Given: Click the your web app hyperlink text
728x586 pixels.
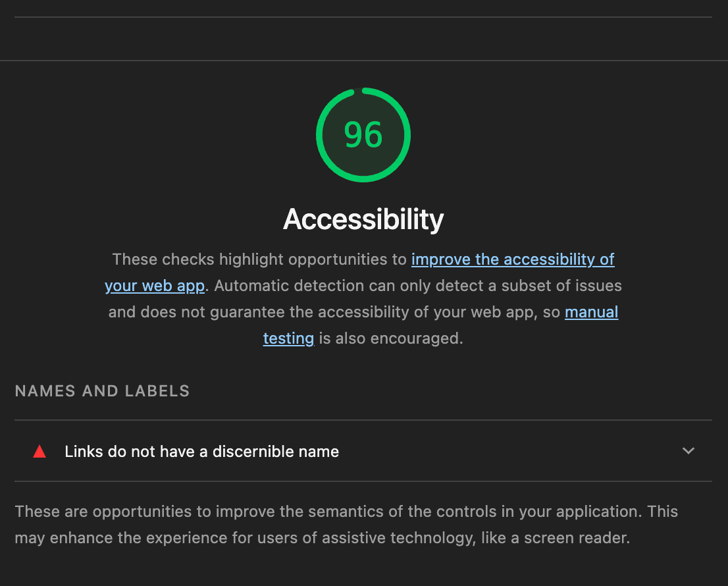Looking at the screenshot, I should click(x=155, y=285).
